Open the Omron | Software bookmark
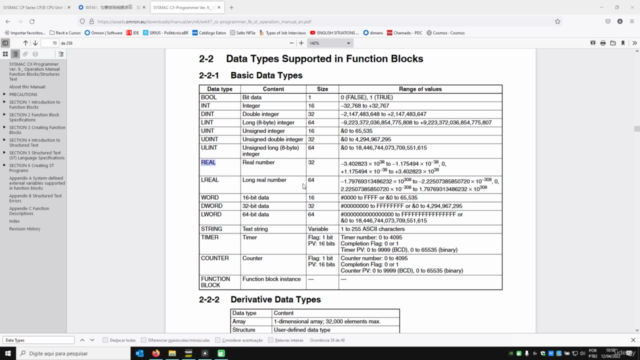Image resolution: width=640 pixels, height=360 pixels. [103, 33]
